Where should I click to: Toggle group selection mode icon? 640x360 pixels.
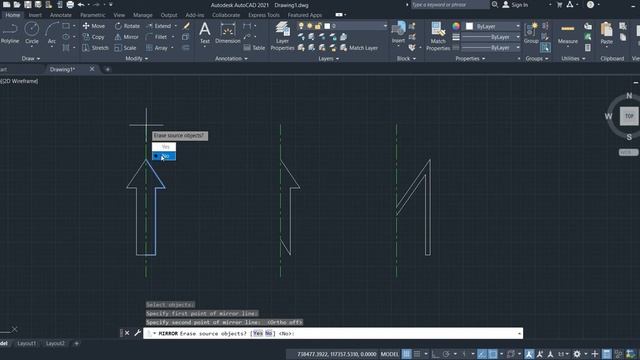pos(545,48)
